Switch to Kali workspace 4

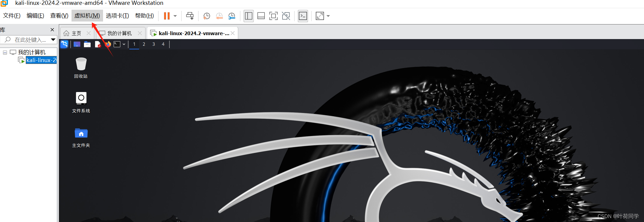(x=163, y=44)
